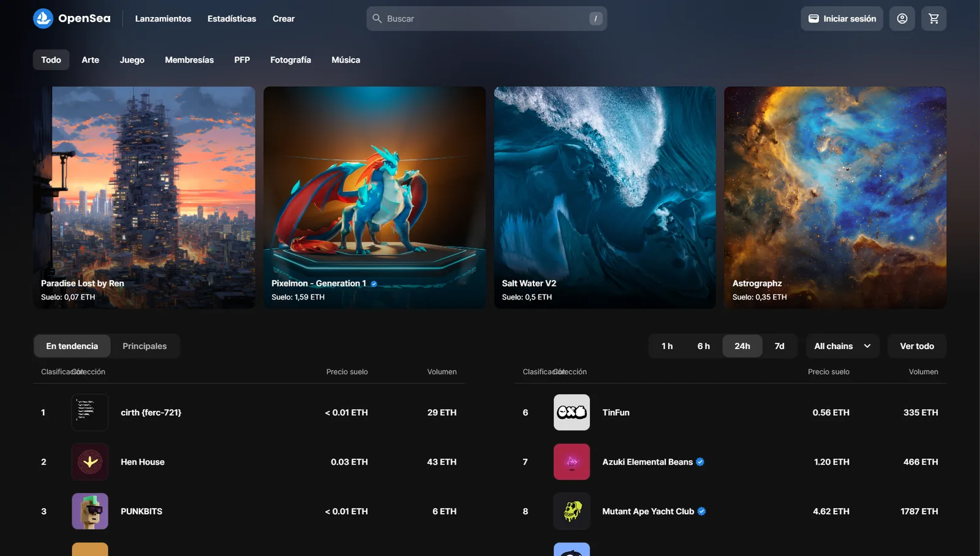Open the cirth {ferc-721} collection name
Screen dimensions: 980x556
pos(151,412)
